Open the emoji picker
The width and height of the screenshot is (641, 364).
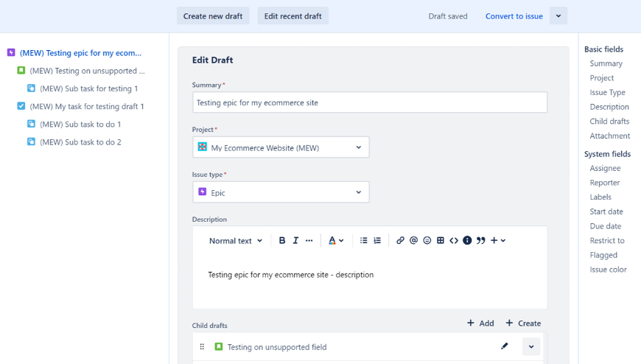427,241
